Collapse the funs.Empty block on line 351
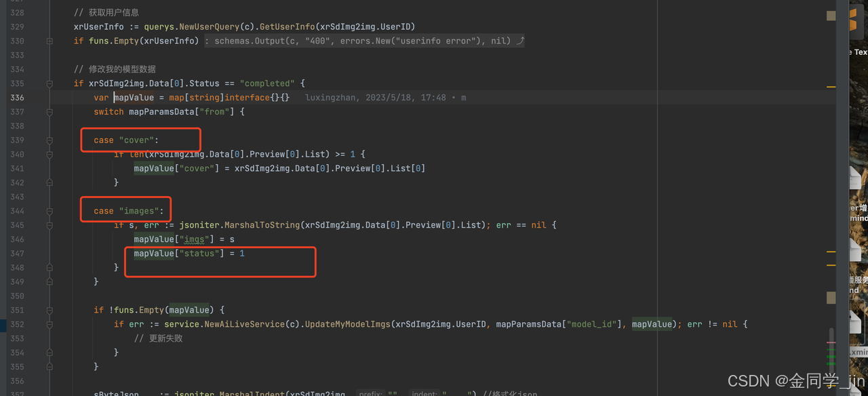868x396 pixels. coord(50,310)
